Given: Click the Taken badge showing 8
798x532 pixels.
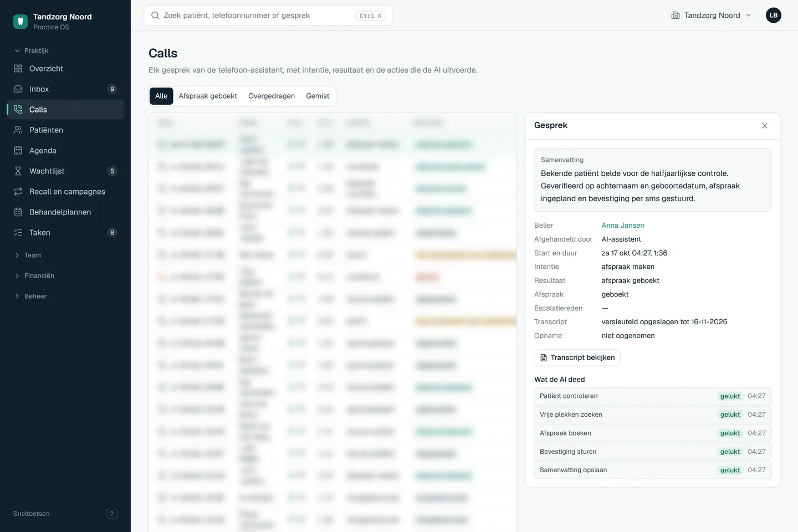Looking at the screenshot, I should click(112, 233).
